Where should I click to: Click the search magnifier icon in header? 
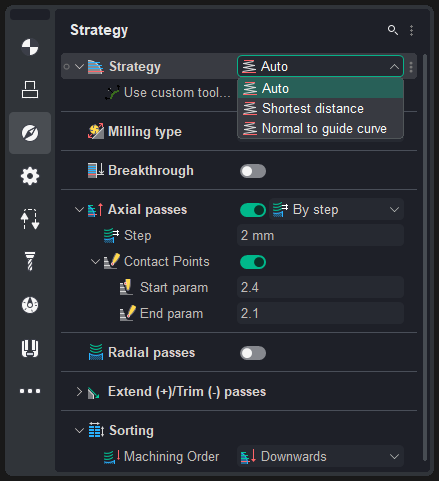coord(393,30)
